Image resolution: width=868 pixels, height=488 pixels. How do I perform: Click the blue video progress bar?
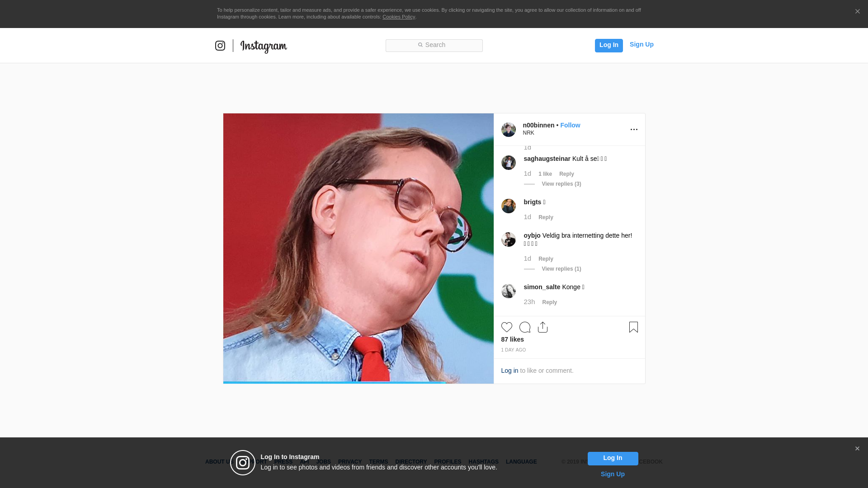click(x=334, y=382)
